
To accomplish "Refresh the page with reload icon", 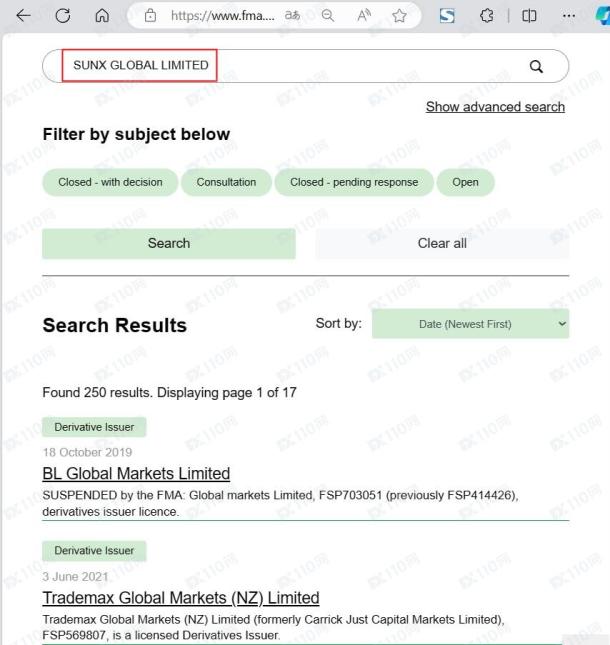I will tap(62, 16).
